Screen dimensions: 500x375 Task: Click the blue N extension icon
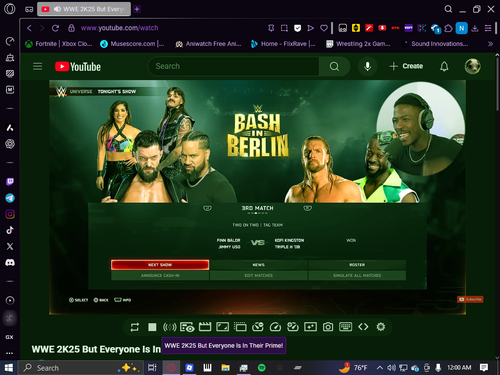[x=462, y=28]
